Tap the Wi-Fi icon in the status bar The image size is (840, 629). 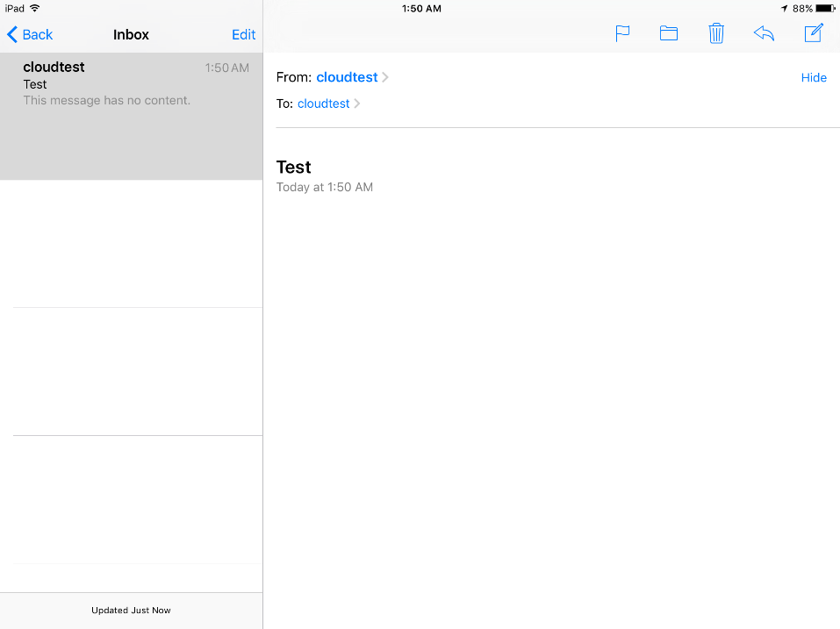(34, 8)
